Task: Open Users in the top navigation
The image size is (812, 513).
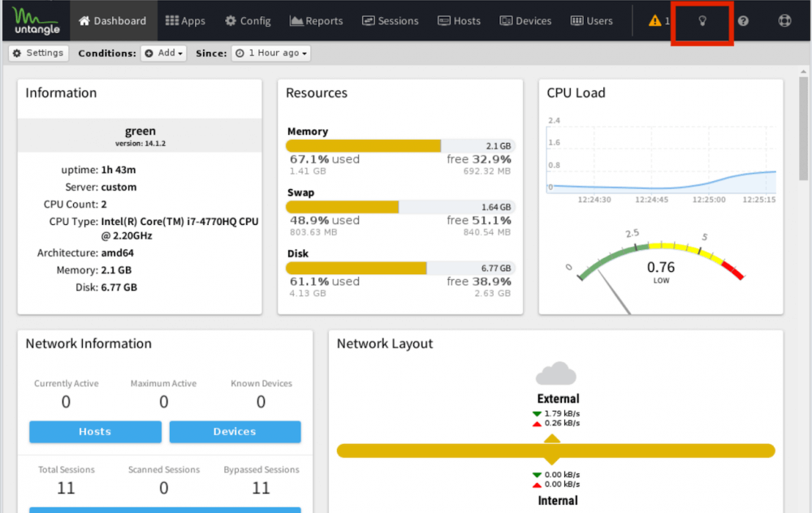Action: pos(592,21)
